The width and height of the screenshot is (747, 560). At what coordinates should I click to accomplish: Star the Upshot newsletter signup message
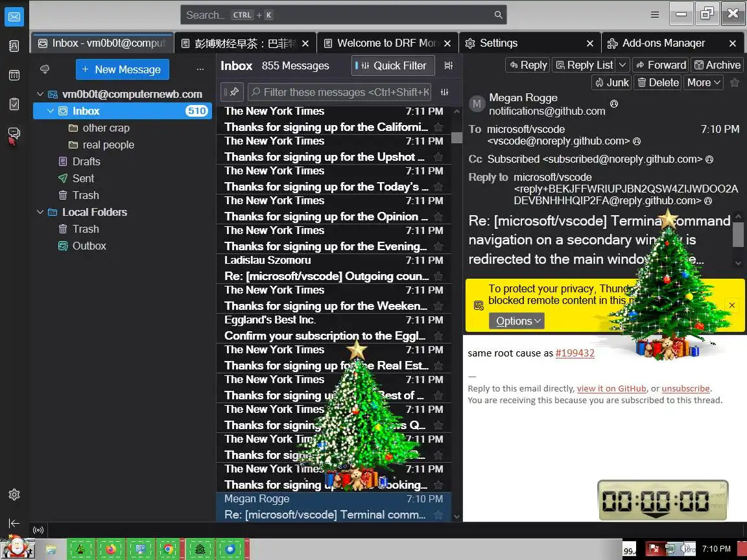point(438,157)
